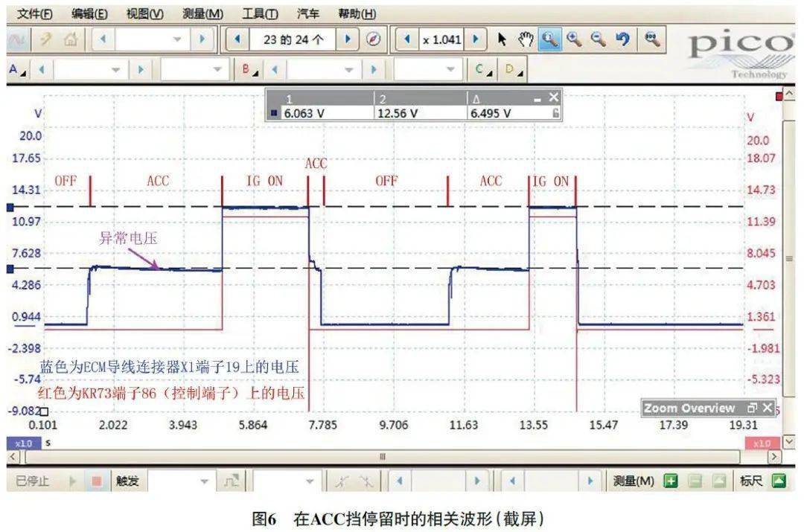The height and width of the screenshot is (532, 804).
Task: Click the zoom out magnifier
Action: (598, 39)
